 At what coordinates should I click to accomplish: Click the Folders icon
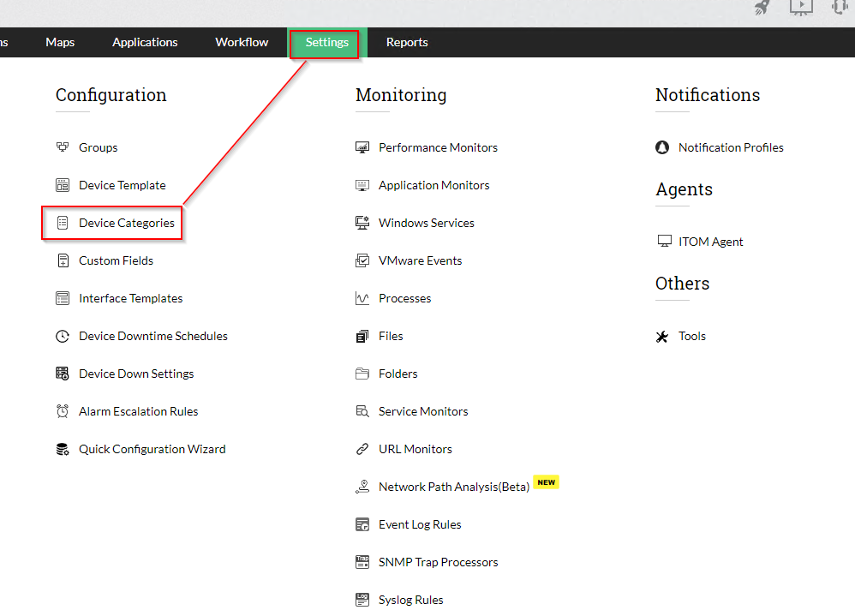click(x=362, y=374)
